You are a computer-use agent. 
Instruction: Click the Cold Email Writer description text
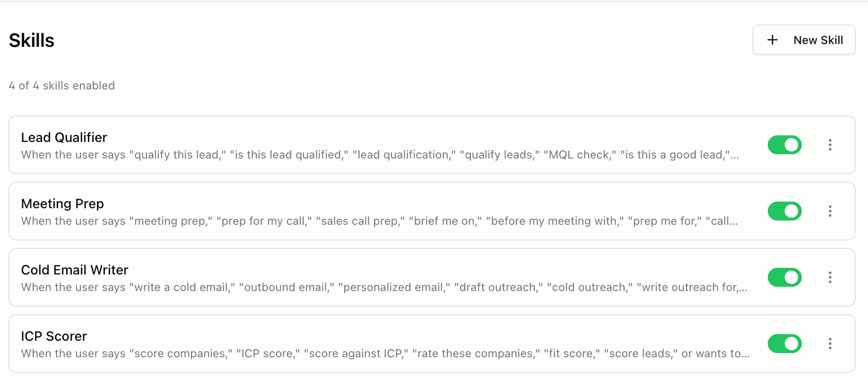pos(384,287)
